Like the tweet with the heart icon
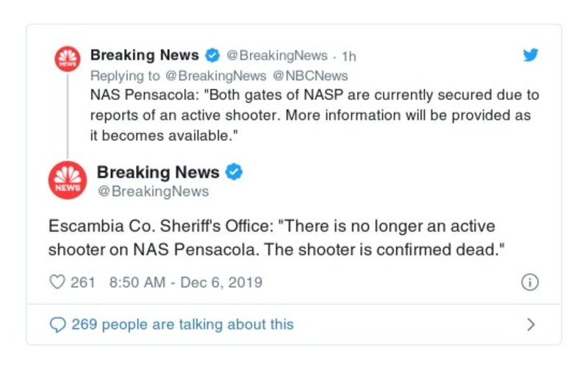 click(x=57, y=282)
